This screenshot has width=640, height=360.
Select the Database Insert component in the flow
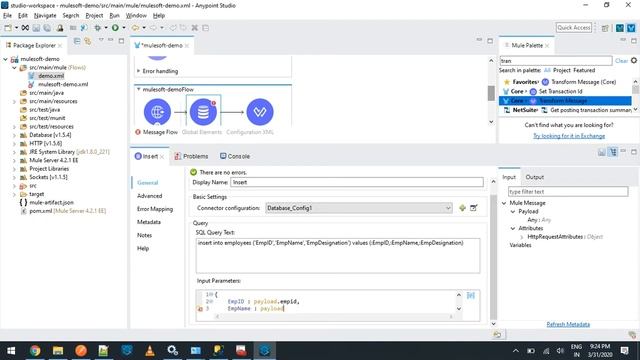coord(203,111)
